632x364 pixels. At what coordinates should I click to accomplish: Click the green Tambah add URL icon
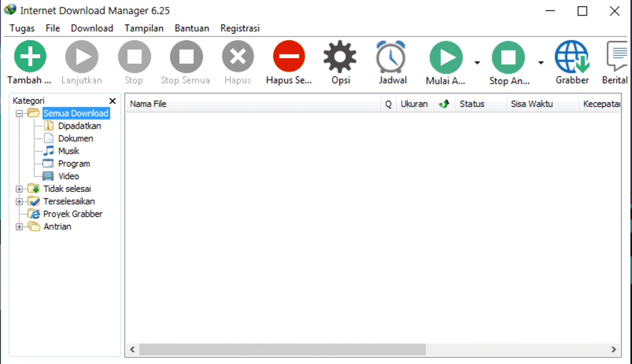30,56
